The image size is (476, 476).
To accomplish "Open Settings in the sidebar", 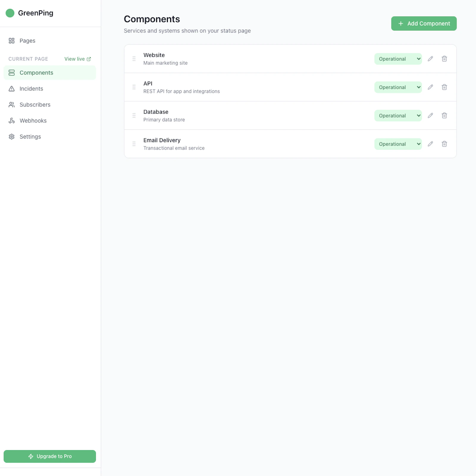I will (50, 136).
